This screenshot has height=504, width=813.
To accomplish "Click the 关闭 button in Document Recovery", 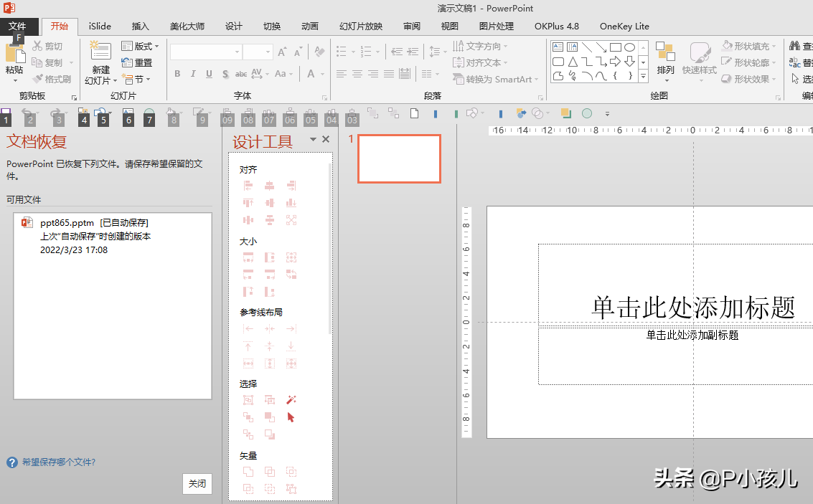I will [197, 483].
